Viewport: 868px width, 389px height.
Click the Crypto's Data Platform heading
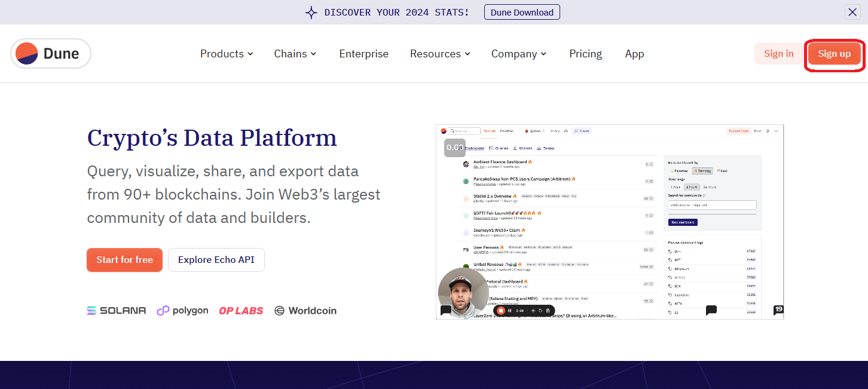(x=212, y=138)
